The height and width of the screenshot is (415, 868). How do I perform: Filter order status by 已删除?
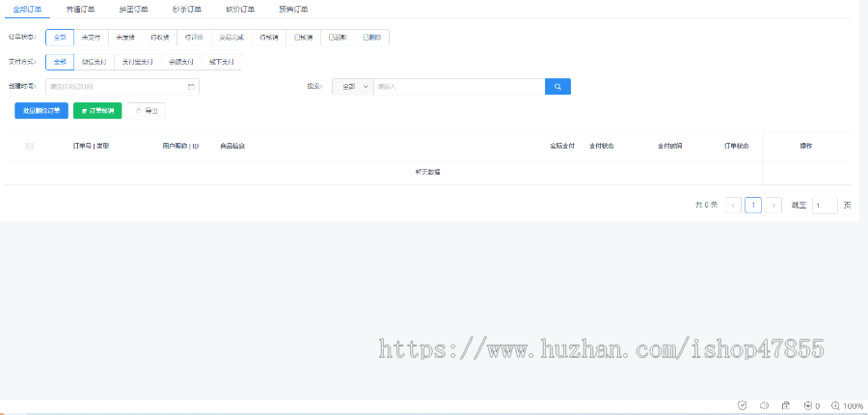point(371,37)
